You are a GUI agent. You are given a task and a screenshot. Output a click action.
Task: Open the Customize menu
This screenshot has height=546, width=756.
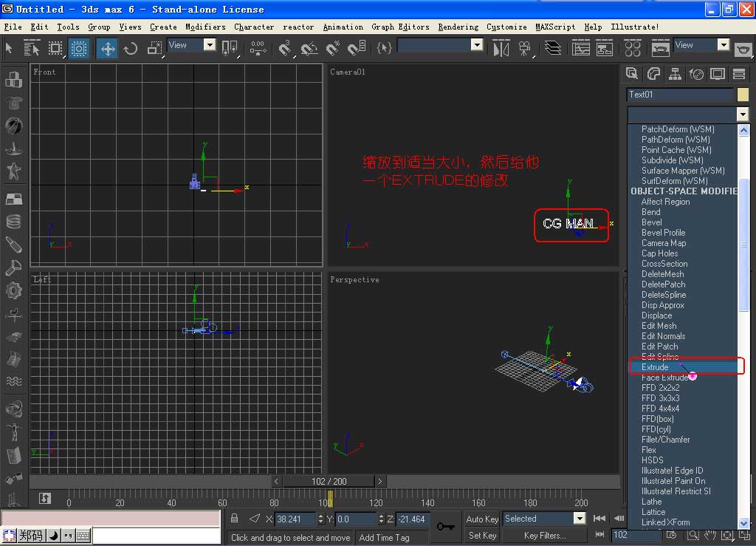(506, 27)
